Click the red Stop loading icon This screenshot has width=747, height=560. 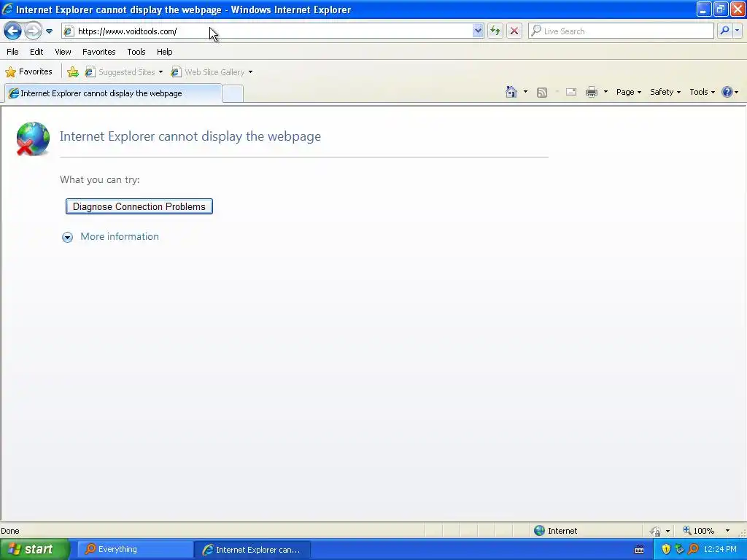click(514, 31)
